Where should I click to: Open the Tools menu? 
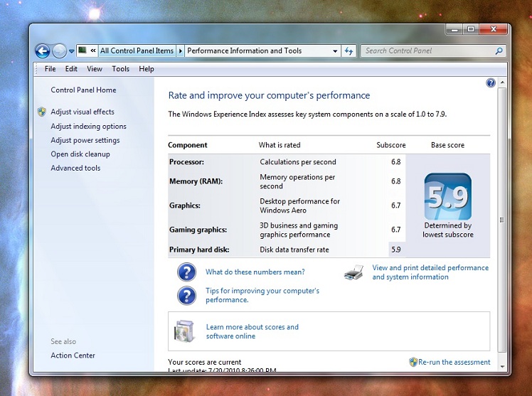[120, 69]
